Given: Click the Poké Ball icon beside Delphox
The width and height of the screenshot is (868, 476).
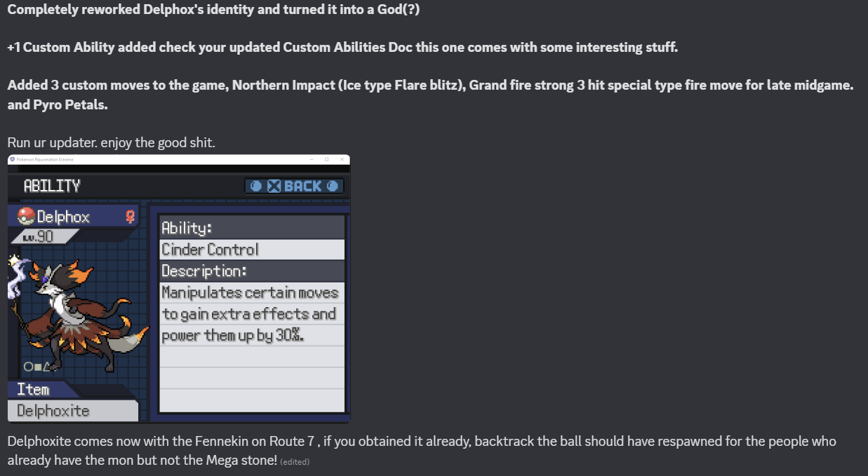Looking at the screenshot, I should point(26,216).
